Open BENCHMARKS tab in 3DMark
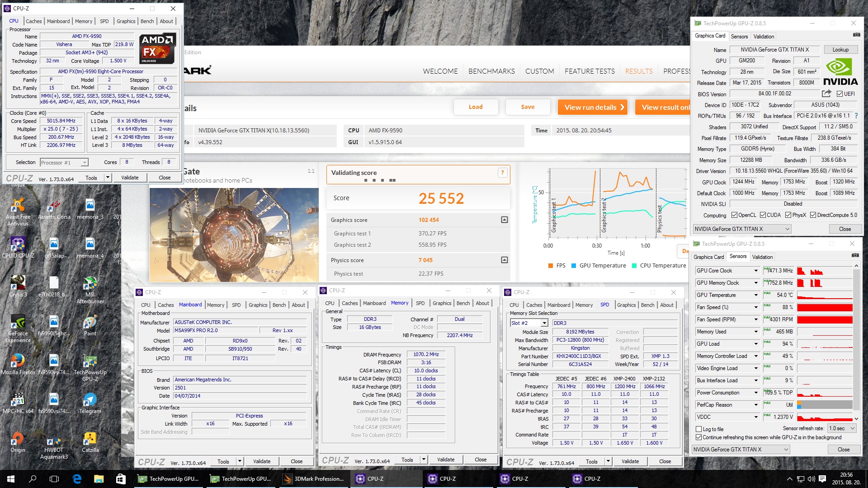The width and height of the screenshot is (868, 488). click(x=491, y=71)
